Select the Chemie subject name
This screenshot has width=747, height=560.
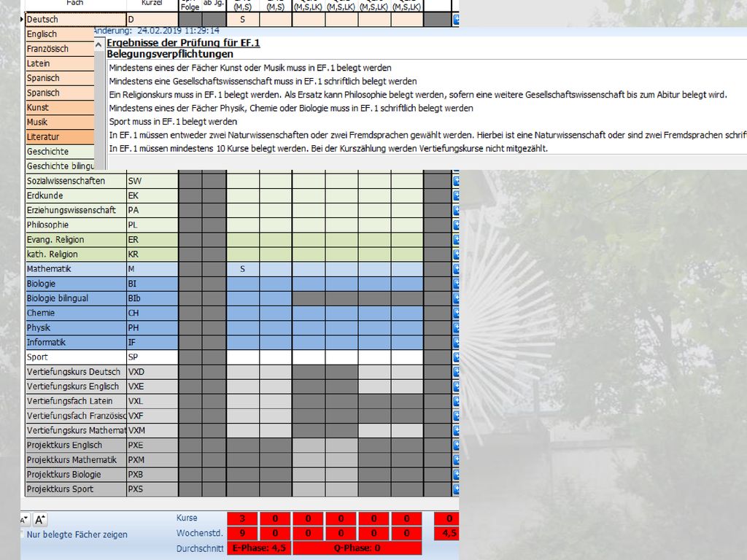click(76, 313)
